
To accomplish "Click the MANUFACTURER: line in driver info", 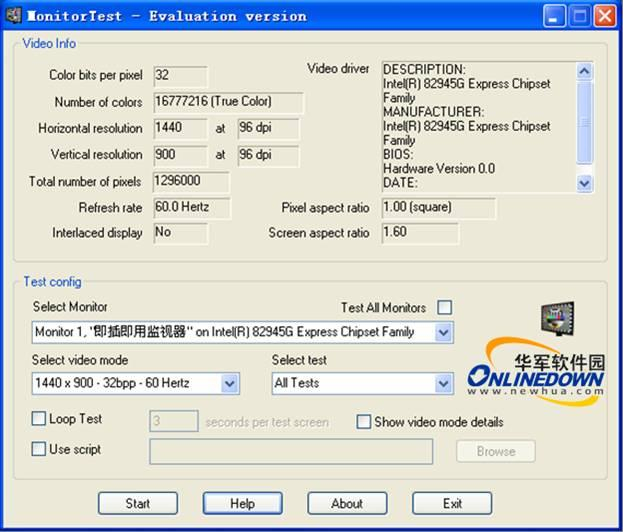I will pyautogui.click(x=433, y=112).
